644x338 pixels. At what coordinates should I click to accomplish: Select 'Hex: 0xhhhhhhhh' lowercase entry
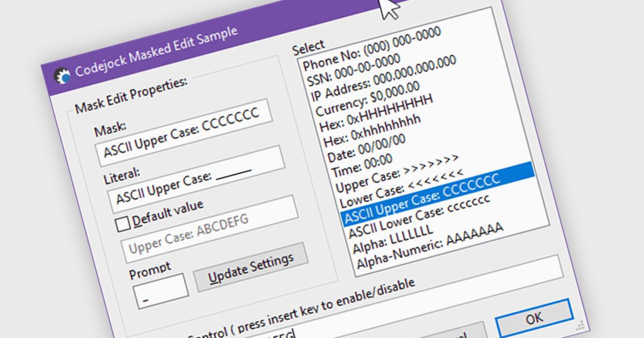372,130
